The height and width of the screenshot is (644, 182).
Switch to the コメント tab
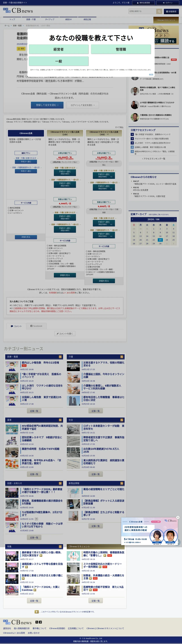(16, 326)
